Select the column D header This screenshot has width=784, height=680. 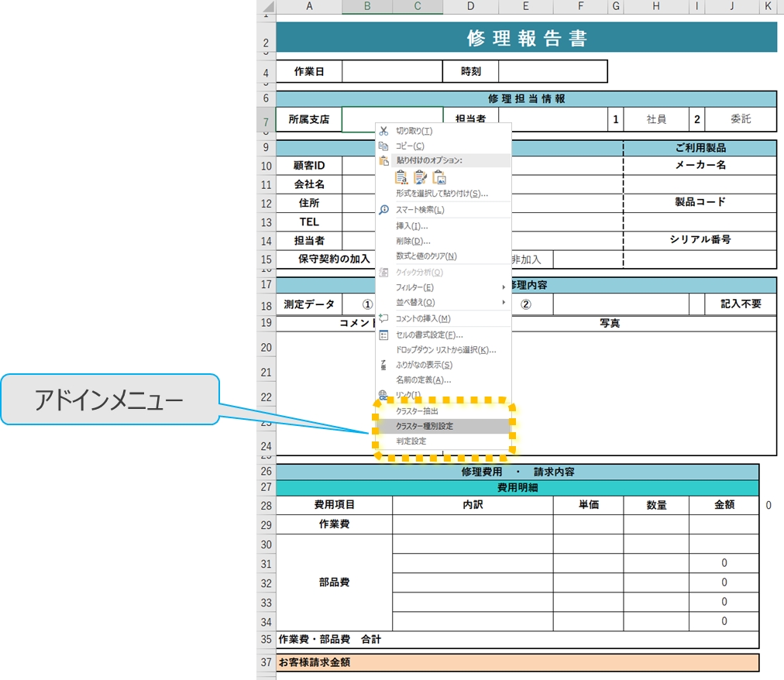pos(471,7)
